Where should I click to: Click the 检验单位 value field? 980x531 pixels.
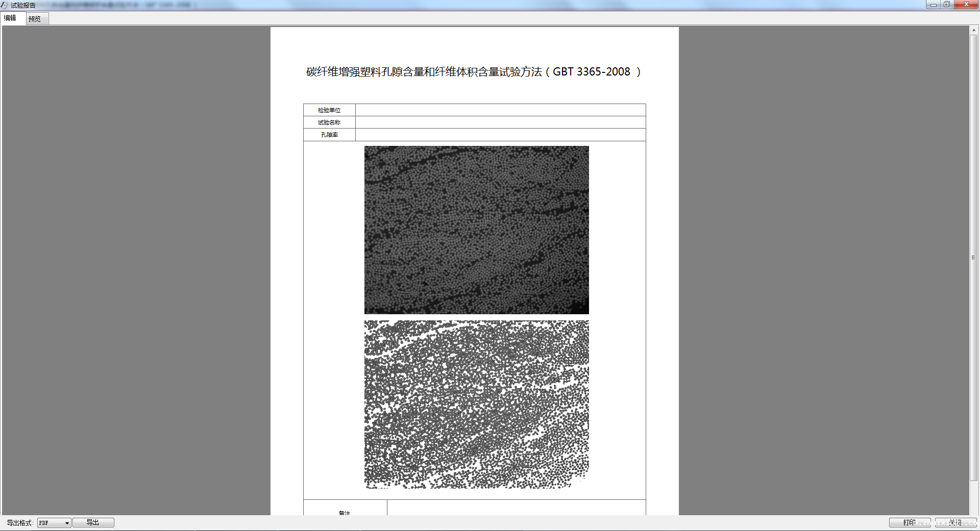pyautogui.click(x=500, y=110)
